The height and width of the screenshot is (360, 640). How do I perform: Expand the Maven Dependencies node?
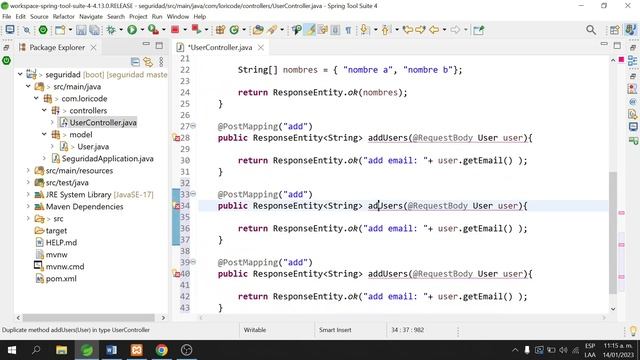[28, 207]
